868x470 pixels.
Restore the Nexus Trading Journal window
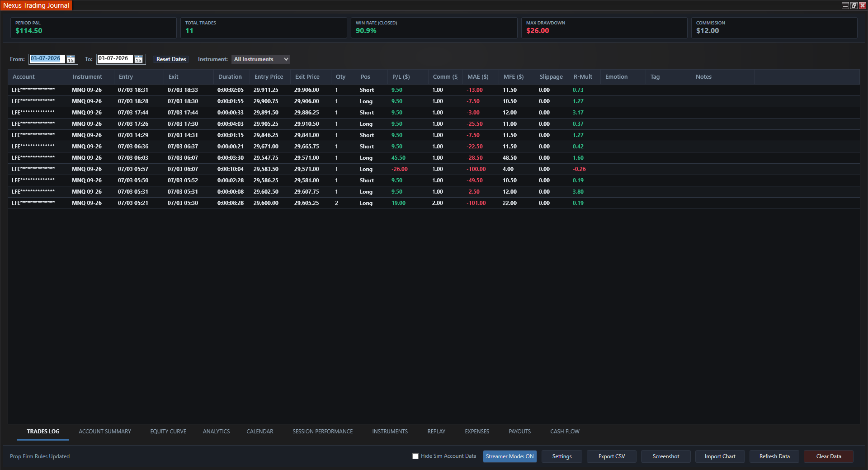coord(854,5)
